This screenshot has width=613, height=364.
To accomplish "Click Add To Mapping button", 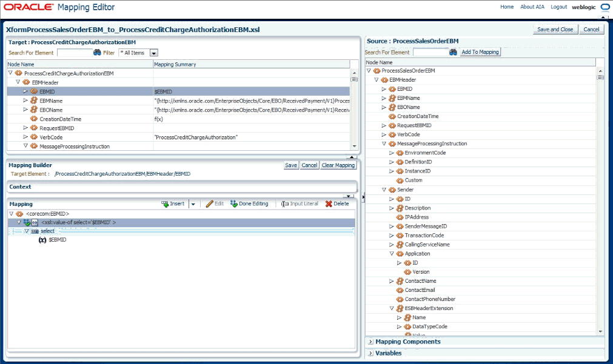I will click(480, 52).
